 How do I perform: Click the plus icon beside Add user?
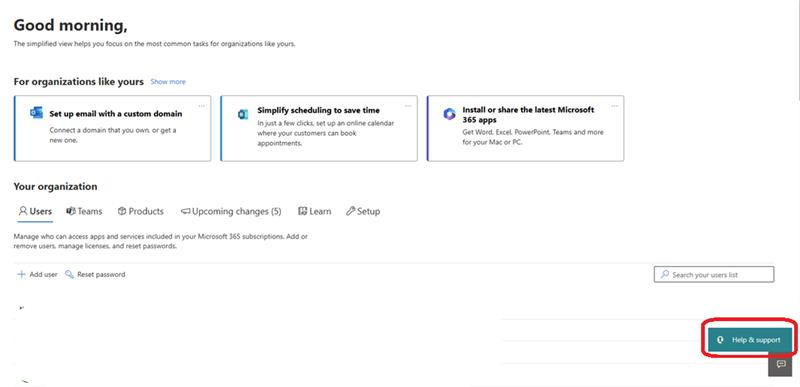point(21,274)
